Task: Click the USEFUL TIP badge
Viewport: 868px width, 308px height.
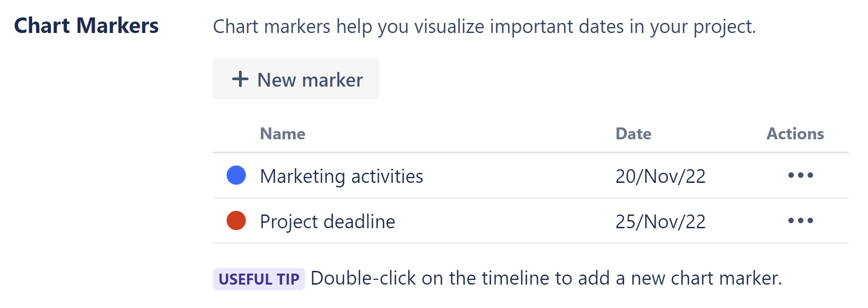Action: point(259,279)
